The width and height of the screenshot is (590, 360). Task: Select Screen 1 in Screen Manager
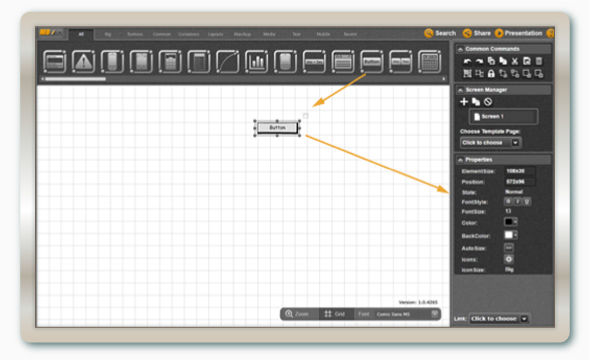pos(503,117)
